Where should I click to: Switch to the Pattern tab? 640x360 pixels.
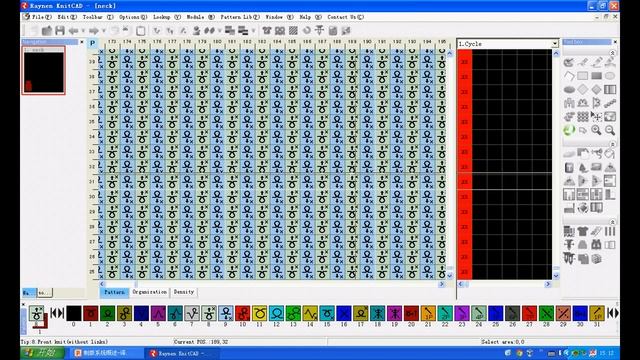tap(114, 292)
